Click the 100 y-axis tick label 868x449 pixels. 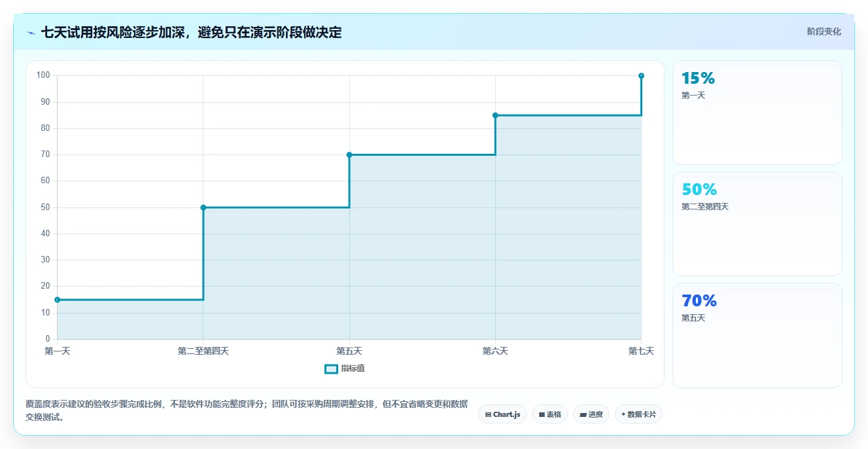pos(43,75)
